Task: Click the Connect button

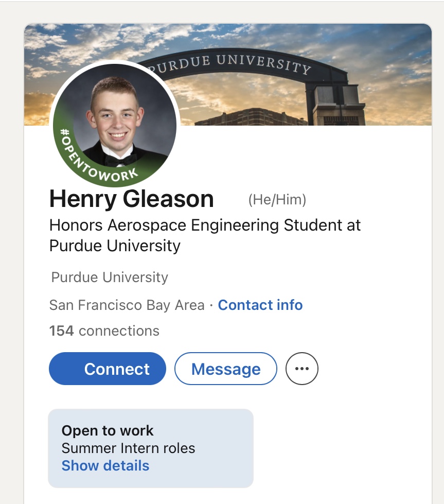Action: (x=108, y=369)
